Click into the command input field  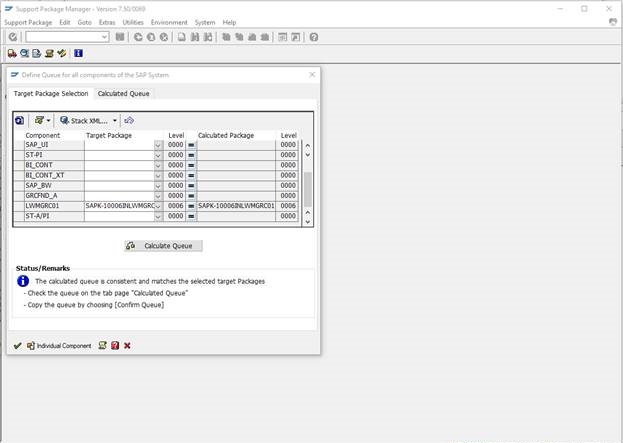pyautogui.click(x=67, y=37)
